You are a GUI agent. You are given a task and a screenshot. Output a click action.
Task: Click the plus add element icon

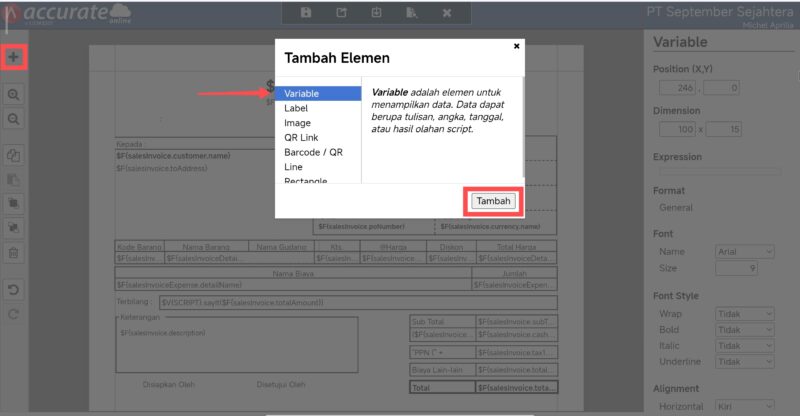point(14,57)
